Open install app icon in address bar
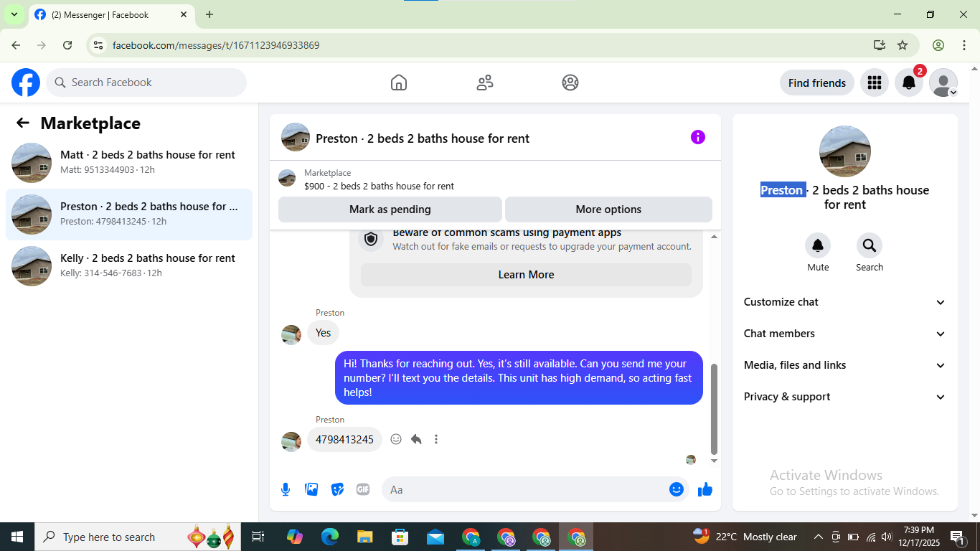980x551 pixels. tap(880, 45)
